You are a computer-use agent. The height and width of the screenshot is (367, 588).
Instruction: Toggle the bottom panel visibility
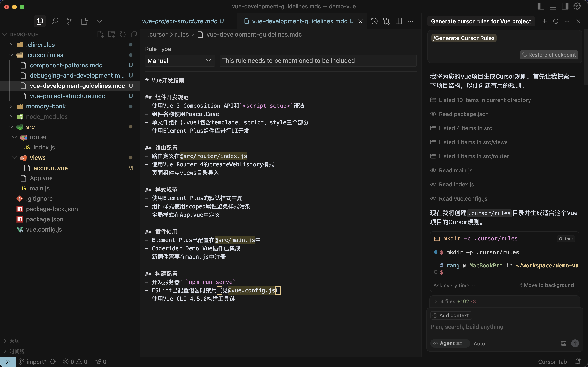coord(553,6)
